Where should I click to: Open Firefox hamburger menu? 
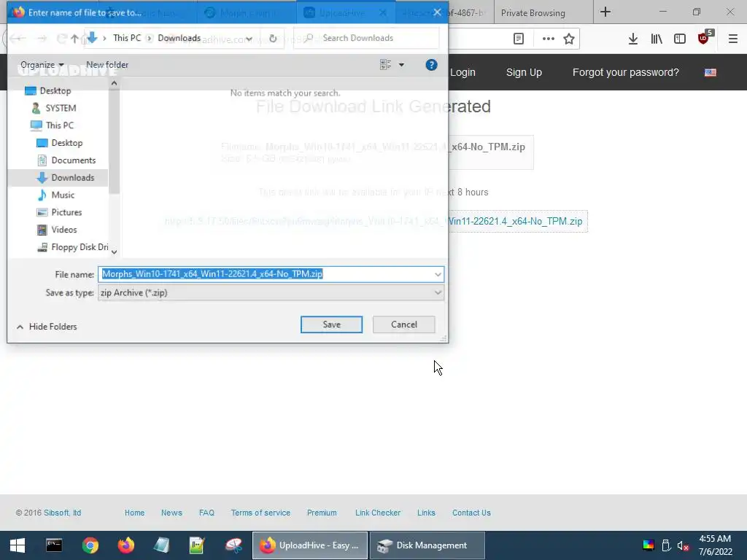click(732, 39)
